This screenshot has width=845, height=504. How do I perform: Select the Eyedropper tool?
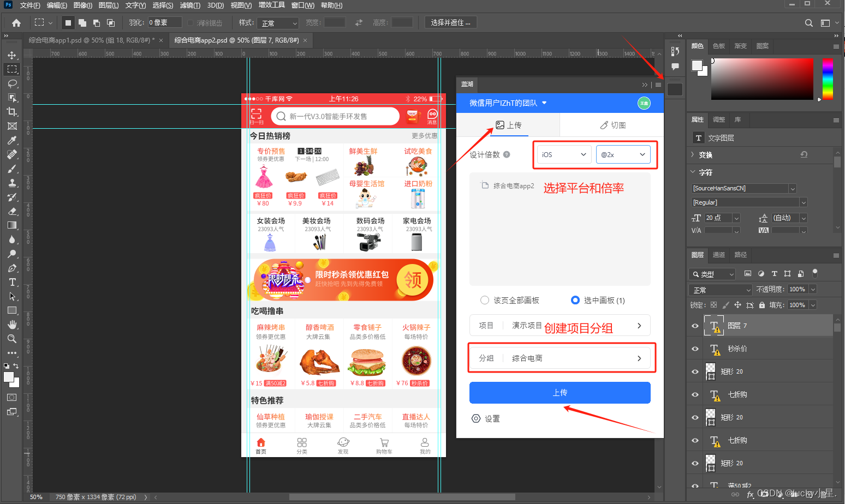(x=12, y=140)
